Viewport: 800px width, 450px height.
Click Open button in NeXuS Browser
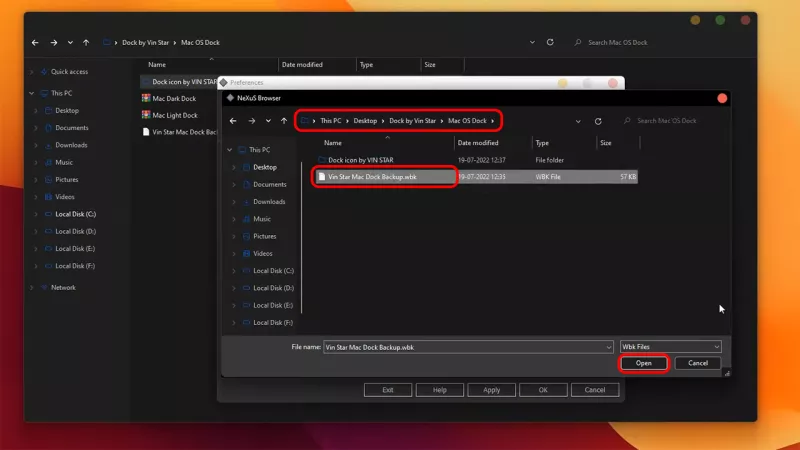(x=643, y=363)
